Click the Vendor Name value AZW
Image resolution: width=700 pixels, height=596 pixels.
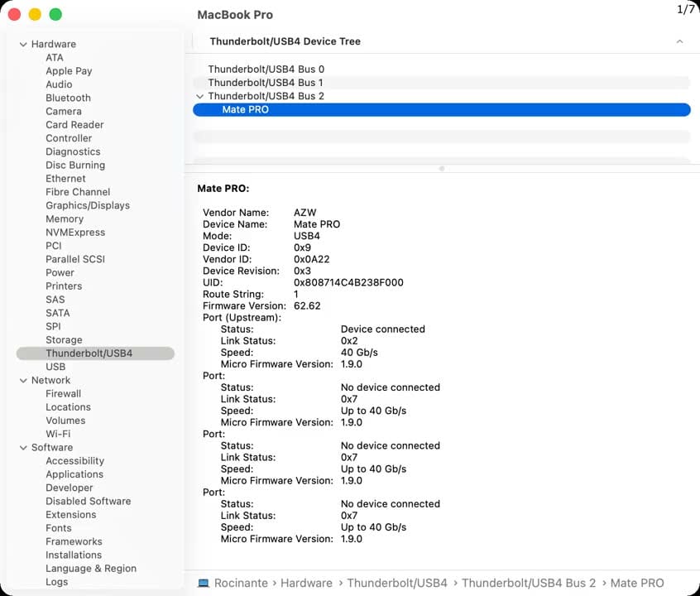click(x=305, y=213)
